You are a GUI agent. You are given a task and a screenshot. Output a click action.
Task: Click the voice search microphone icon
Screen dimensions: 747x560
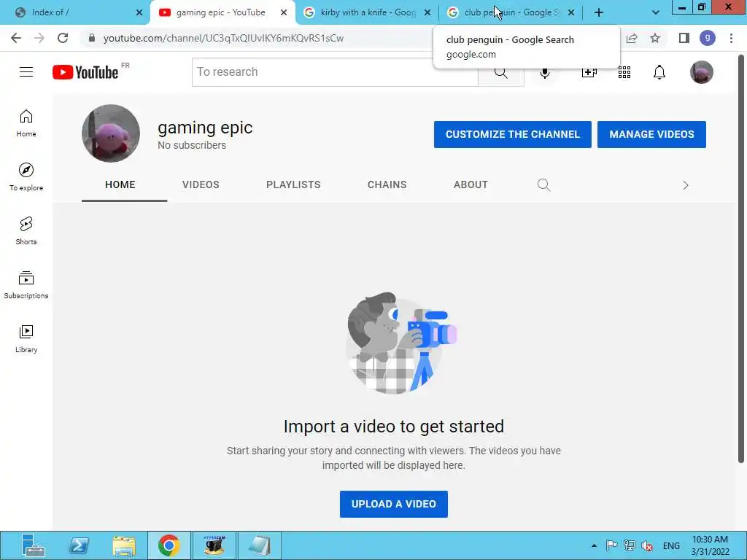[x=545, y=72]
